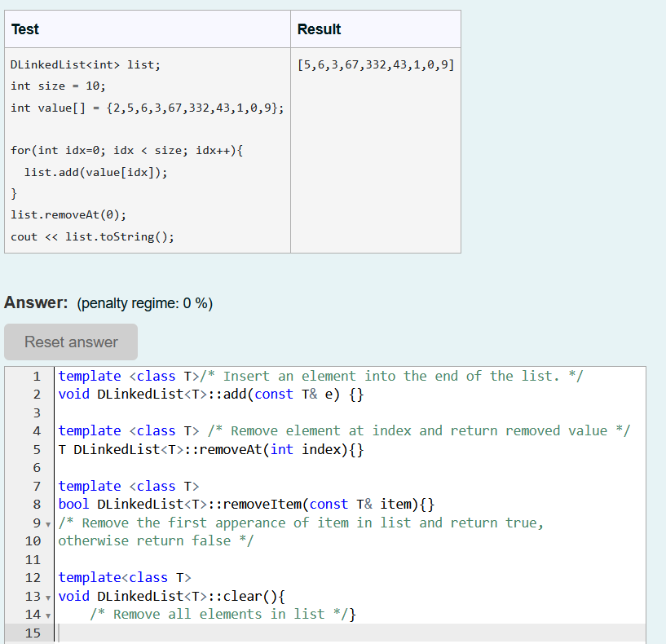Collapse the fold arrow at line 14
The image size is (666, 644).
(x=47, y=615)
